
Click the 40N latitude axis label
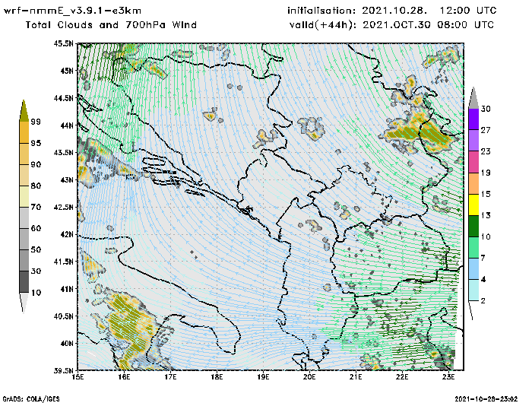click(x=67, y=343)
